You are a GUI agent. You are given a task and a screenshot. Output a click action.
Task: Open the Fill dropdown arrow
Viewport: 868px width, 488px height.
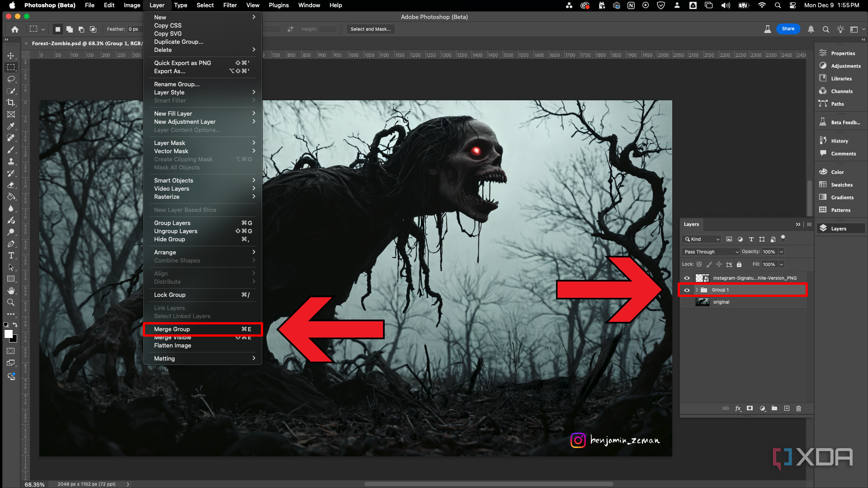781,264
